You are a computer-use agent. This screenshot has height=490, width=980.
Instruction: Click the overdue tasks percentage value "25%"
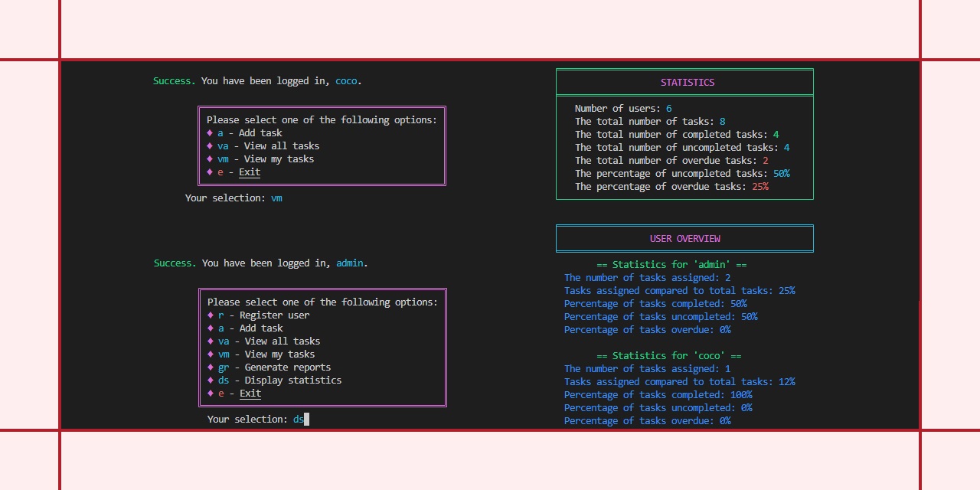pyautogui.click(x=759, y=186)
